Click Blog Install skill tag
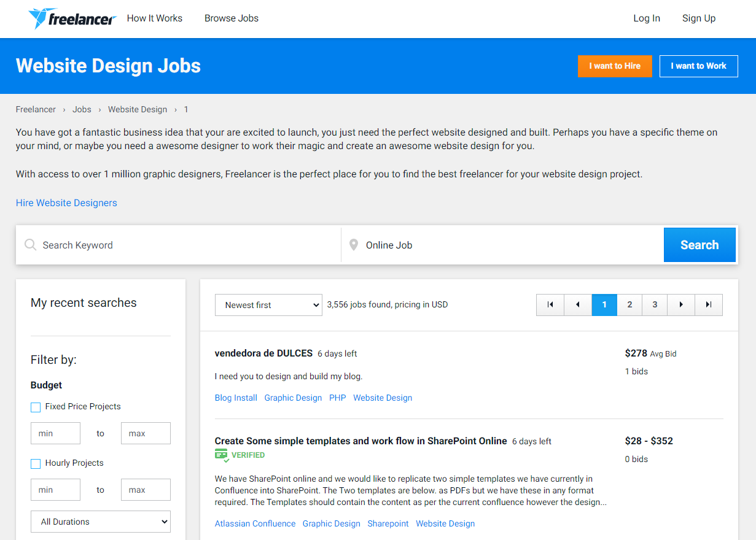Image resolution: width=756 pixels, height=540 pixels. click(236, 398)
